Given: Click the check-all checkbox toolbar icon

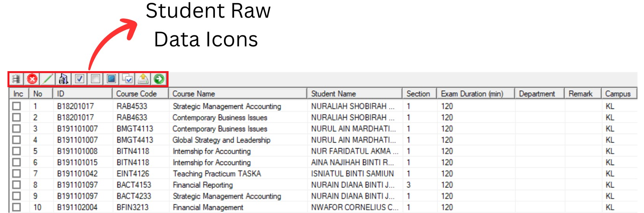Looking at the screenshot, I should [79, 79].
